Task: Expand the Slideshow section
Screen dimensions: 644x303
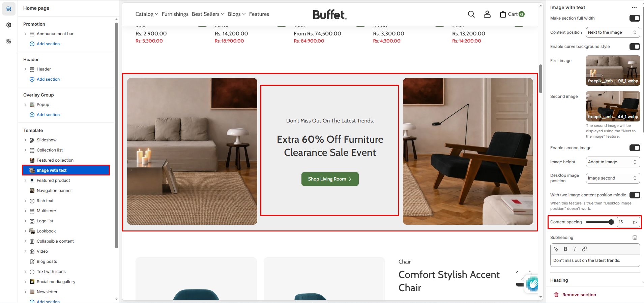Action: [x=25, y=140]
